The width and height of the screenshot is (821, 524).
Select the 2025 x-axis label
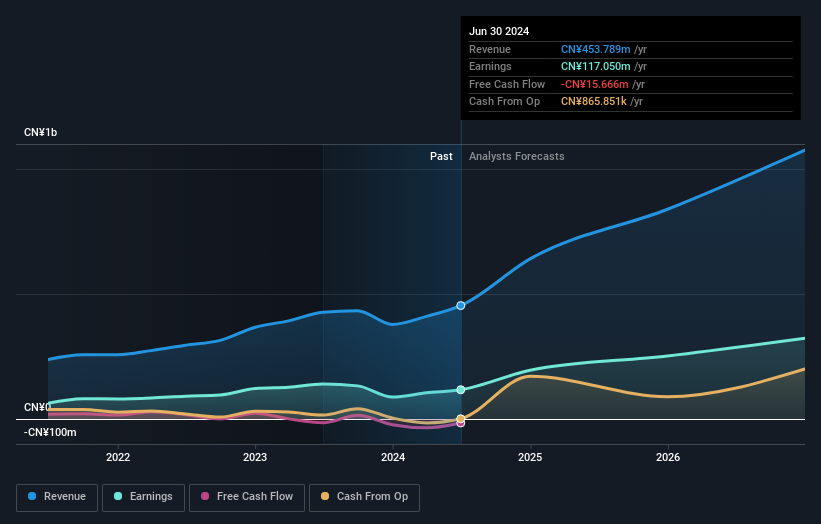tap(530, 457)
